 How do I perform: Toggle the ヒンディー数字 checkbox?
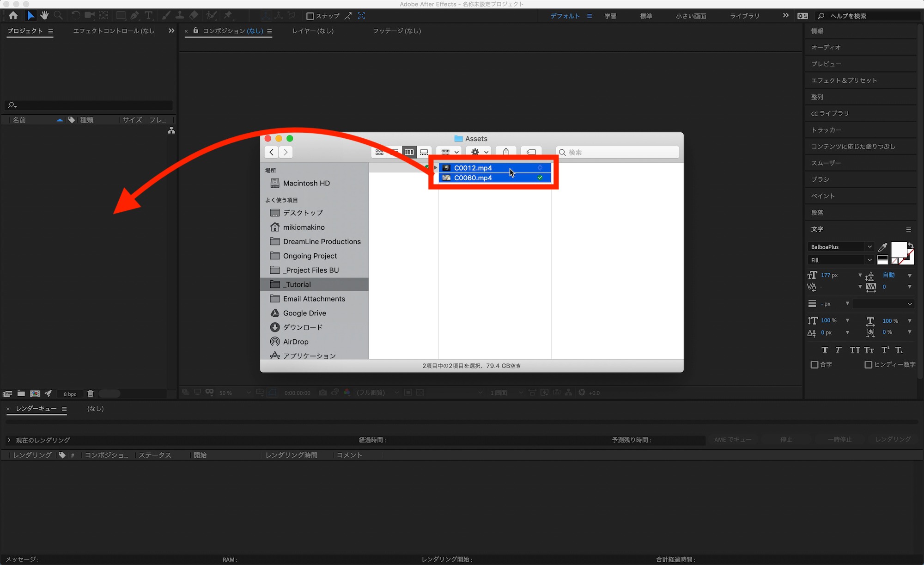[x=868, y=365]
